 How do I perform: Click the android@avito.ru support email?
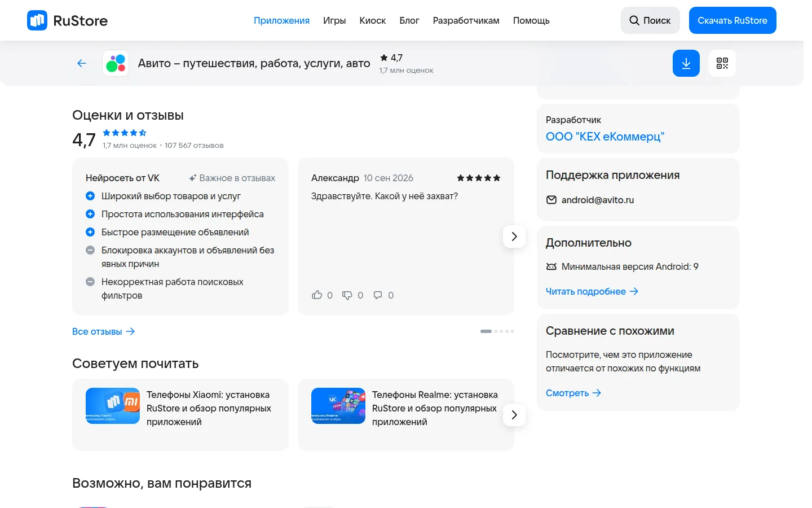tap(598, 200)
